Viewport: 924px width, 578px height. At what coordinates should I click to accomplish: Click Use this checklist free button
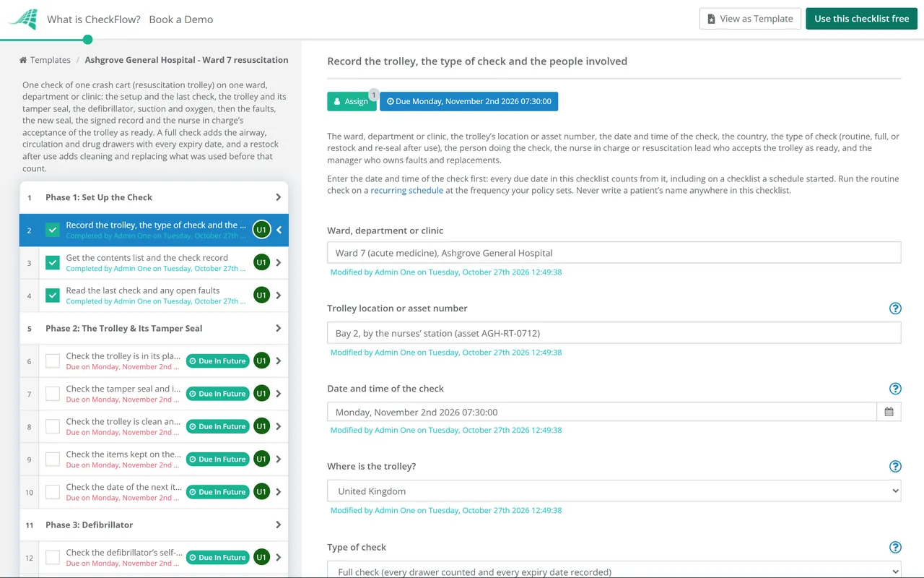click(x=861, y=19)
